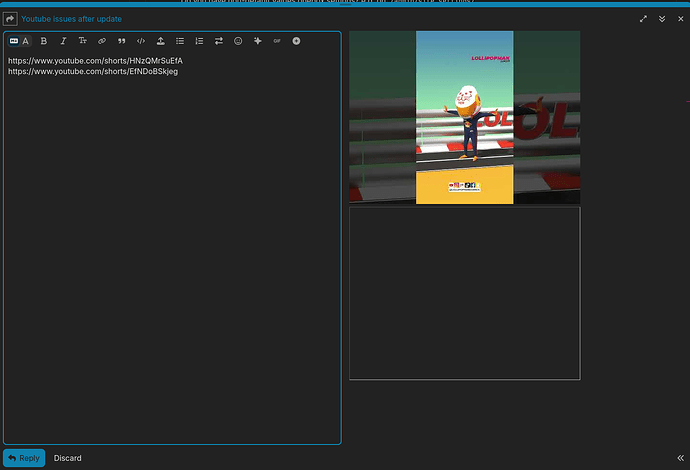Image resolution: width=690 pixels, height=470 pixels.
Task: Toggle text direction arrows icon
Action: tap(219, 41)
